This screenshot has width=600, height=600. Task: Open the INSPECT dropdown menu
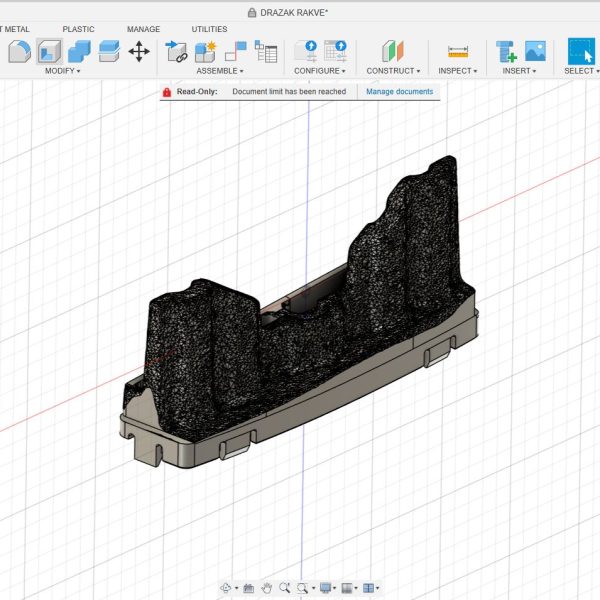459,71
